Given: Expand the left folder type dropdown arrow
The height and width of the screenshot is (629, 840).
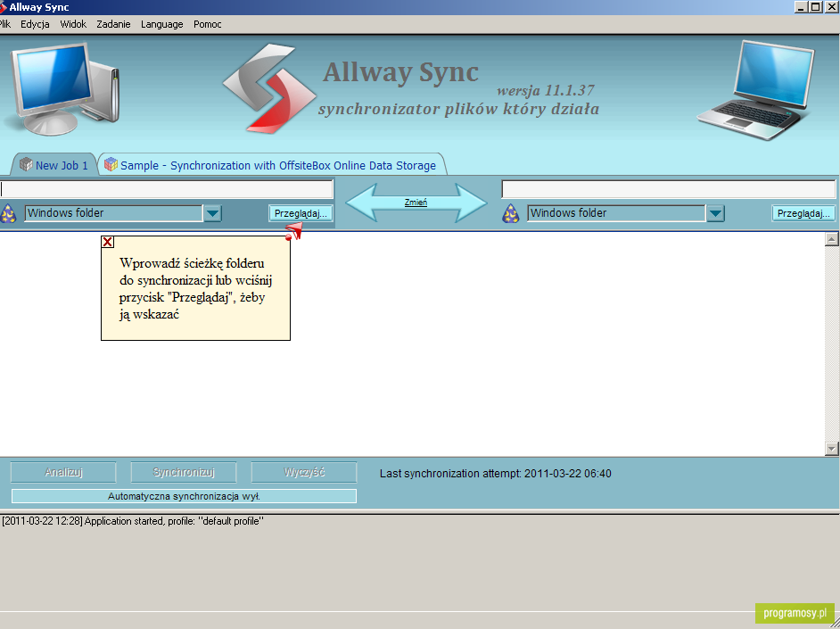Looking at the screenshot, I should tap(213, 213).
